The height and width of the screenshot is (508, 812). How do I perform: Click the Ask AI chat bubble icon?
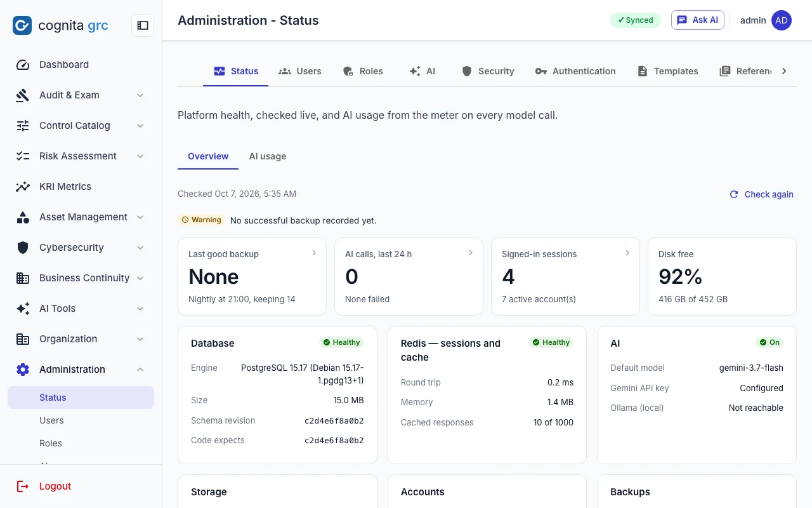click(682, 20)
